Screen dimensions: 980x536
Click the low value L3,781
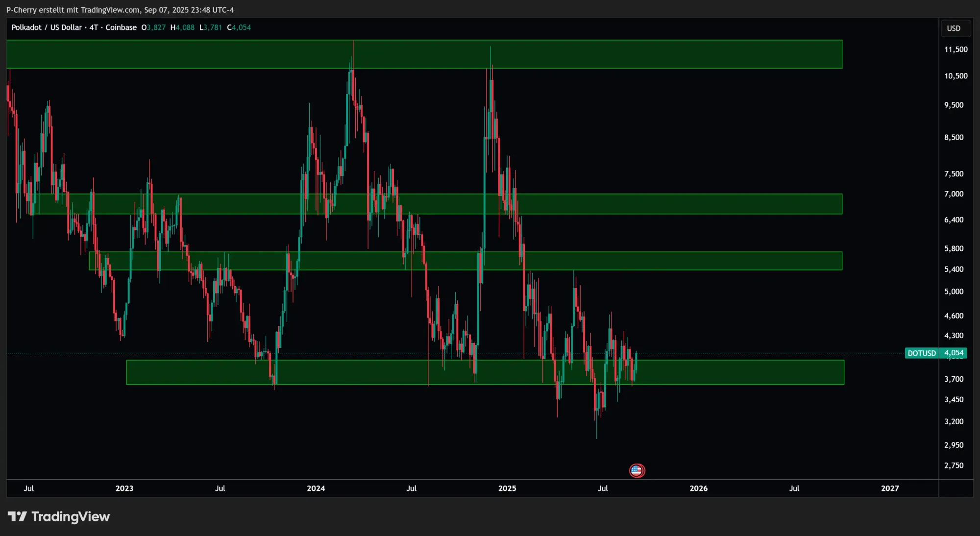tap(211, 27)
